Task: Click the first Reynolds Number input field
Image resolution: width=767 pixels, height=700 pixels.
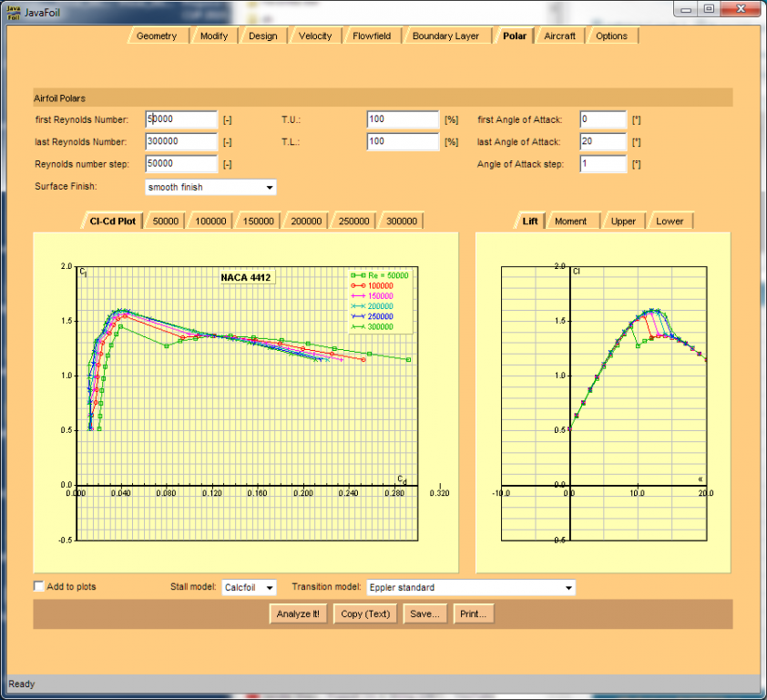Action: point(180,119)
